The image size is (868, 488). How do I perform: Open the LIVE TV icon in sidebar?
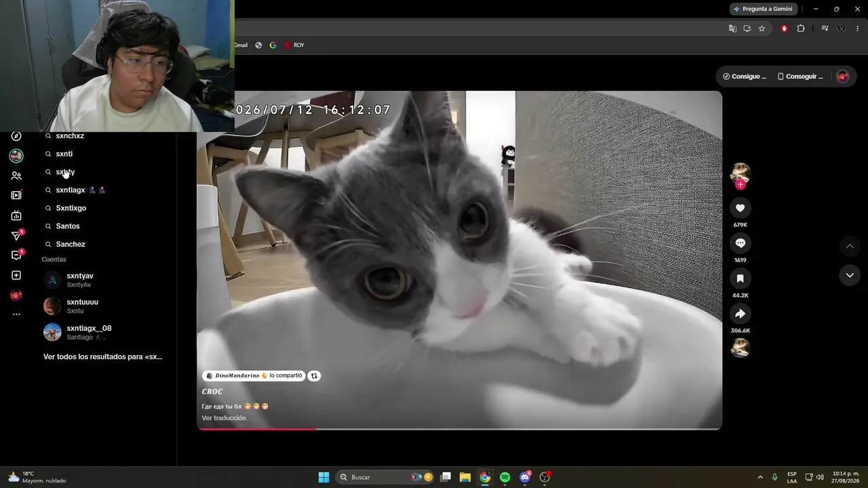coord(16,216)
